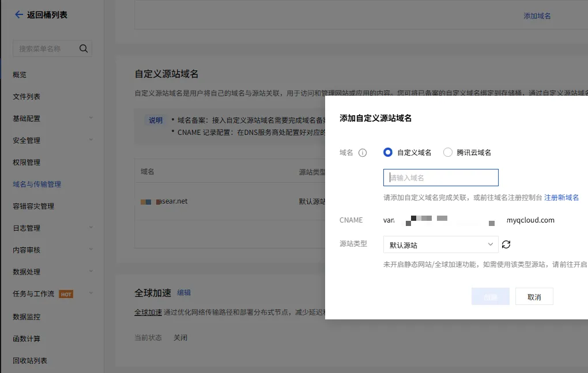The height and width of the screenshot is (373, 588).
Task: Focus the 请输入域名 input field
Action: (x=440, y=178)
